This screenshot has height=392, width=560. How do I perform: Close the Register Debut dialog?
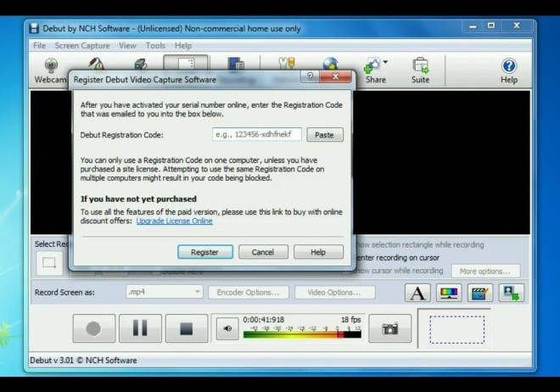335,76
